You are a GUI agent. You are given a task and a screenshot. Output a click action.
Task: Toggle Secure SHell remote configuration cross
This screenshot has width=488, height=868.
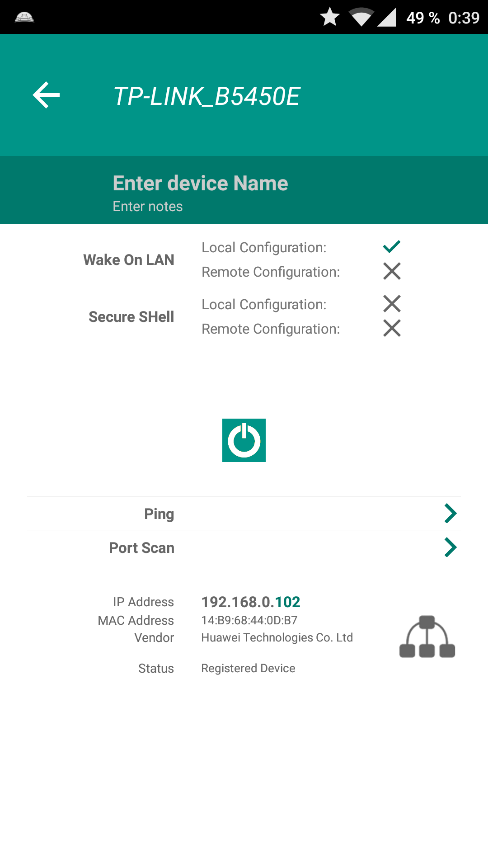click(392, 328)
